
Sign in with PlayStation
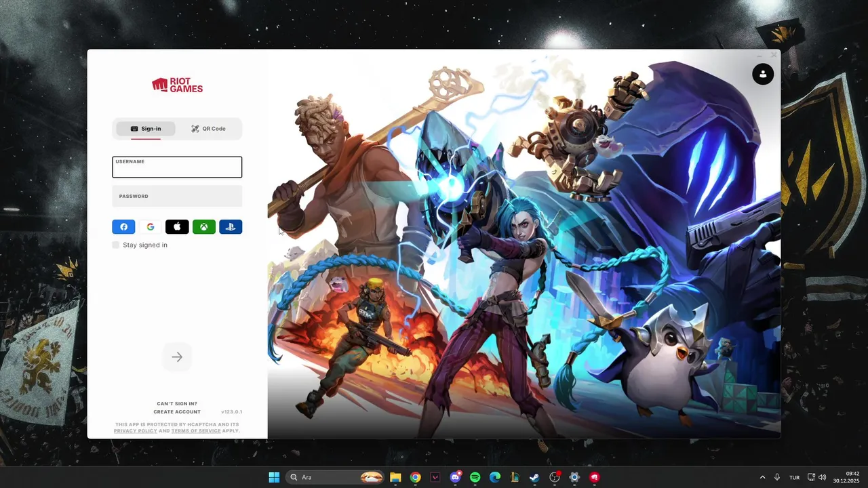coord(231,227)
